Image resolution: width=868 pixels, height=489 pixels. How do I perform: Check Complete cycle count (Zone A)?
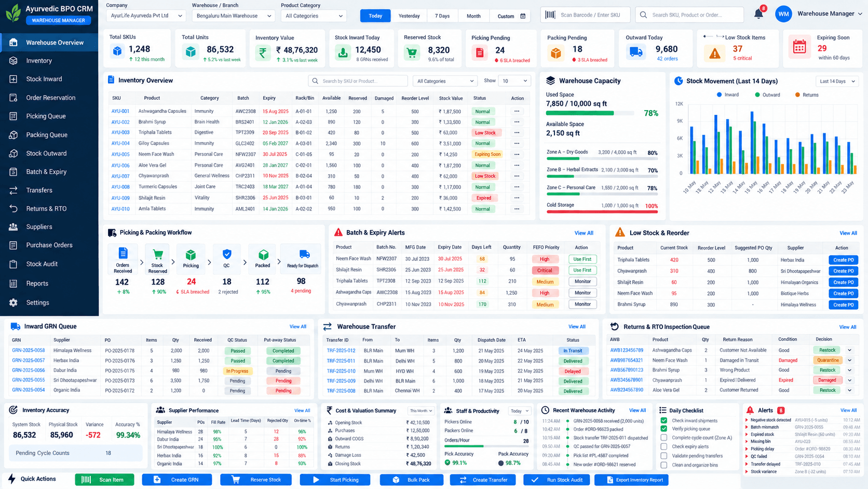click(x=663, y=438)
